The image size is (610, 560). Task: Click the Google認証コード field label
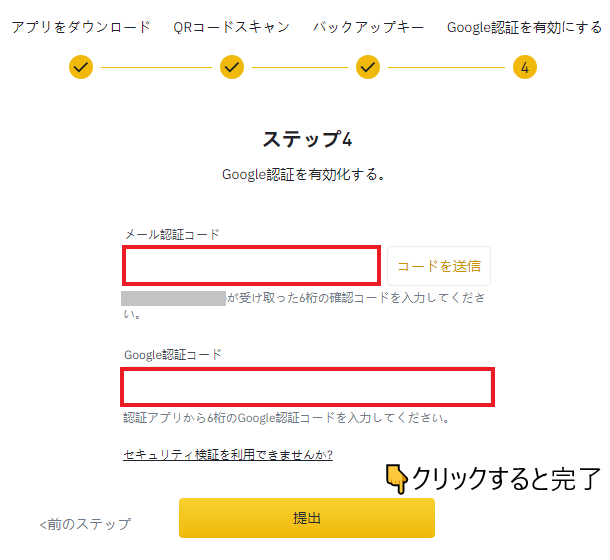tap(173, 355)
